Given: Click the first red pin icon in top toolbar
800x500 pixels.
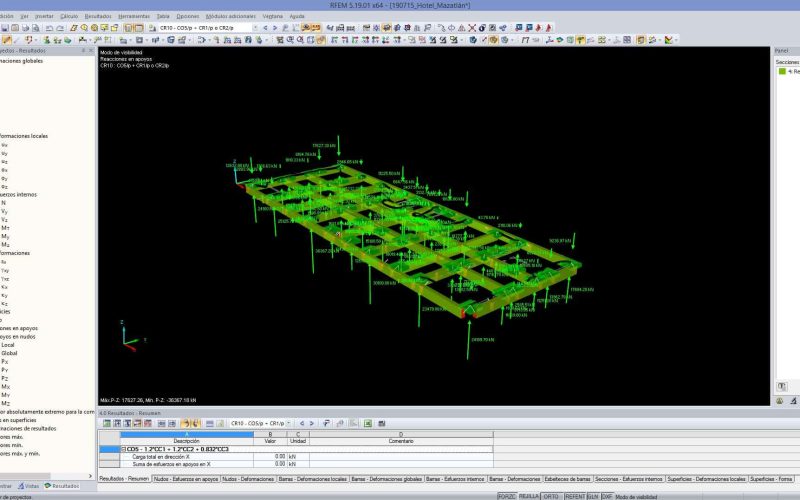Looking at the screenshot, I should (x=538, y=28).
